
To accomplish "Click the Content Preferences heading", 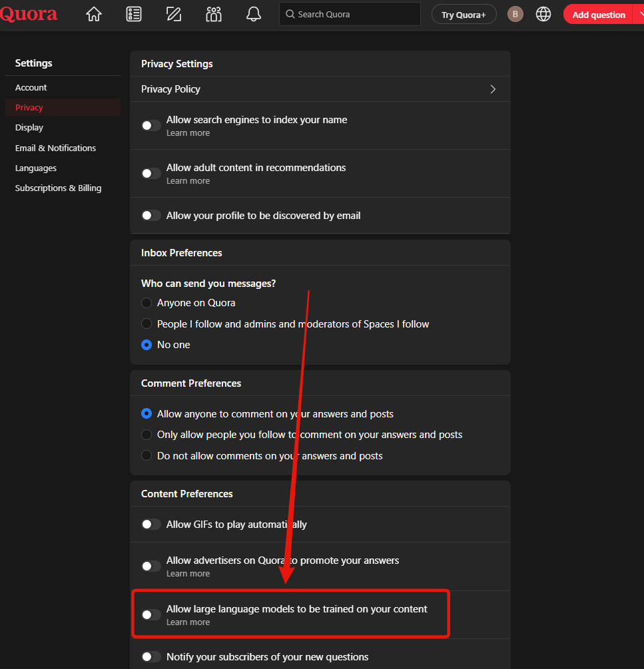I will coord(186,494).
